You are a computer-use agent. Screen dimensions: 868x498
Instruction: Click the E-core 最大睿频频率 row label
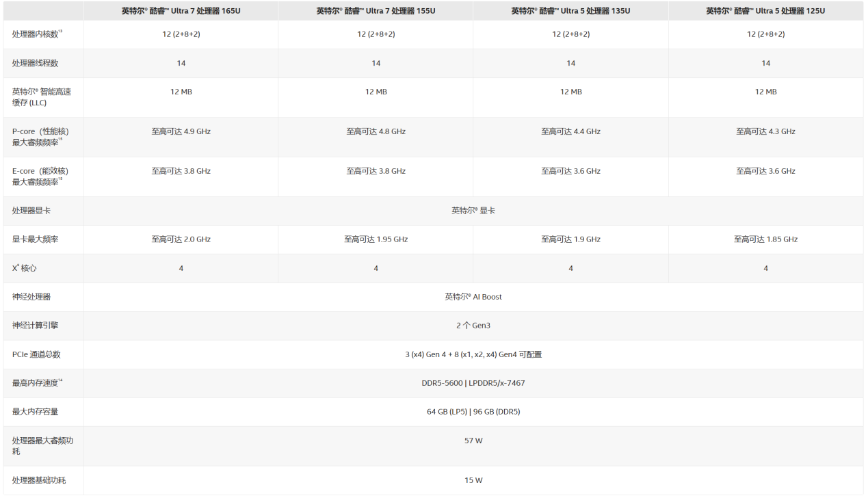(x=40, y=176)
